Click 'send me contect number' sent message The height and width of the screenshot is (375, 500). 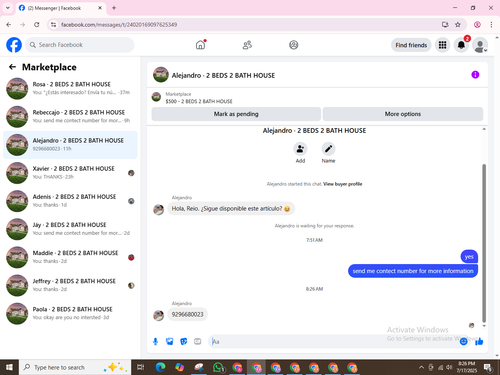tap(413, 271)
